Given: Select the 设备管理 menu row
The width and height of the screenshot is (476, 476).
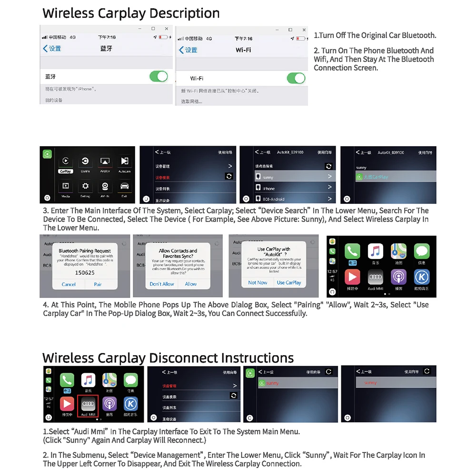Looking at the screenshot, I should [x=194, y=166].
